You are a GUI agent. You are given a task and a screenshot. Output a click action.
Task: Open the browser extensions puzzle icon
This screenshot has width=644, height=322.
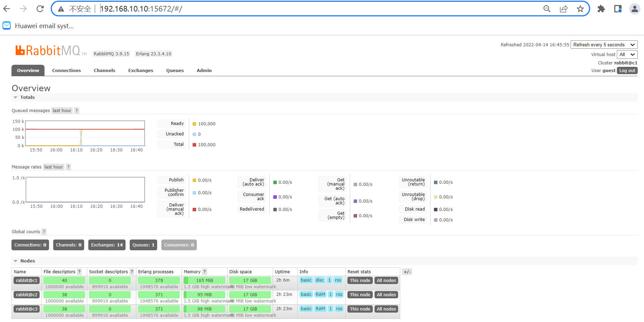click(601, 9)
